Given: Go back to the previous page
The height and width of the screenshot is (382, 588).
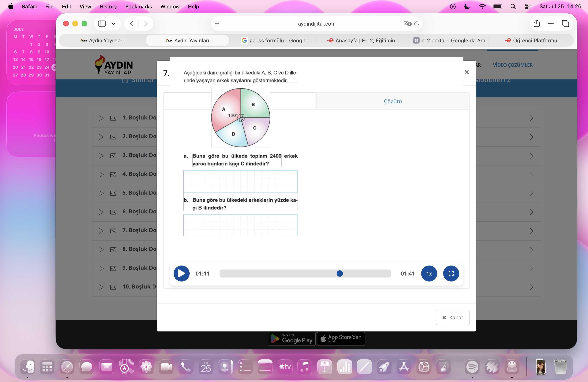Looking at the screenshot, I should pos(131,24).
